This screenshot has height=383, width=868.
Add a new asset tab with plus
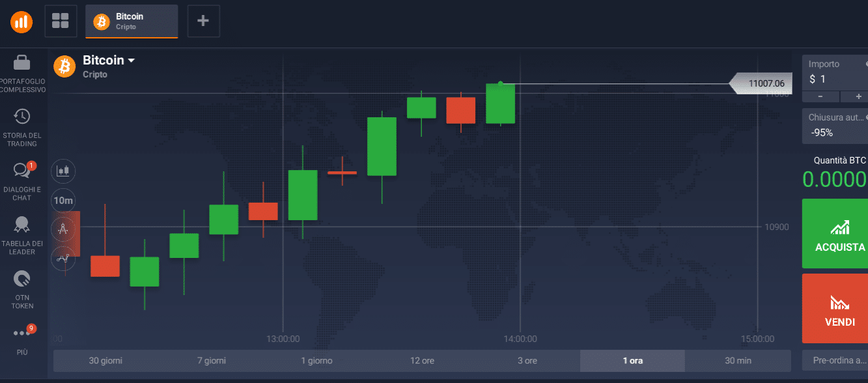(x=203, y=21)
